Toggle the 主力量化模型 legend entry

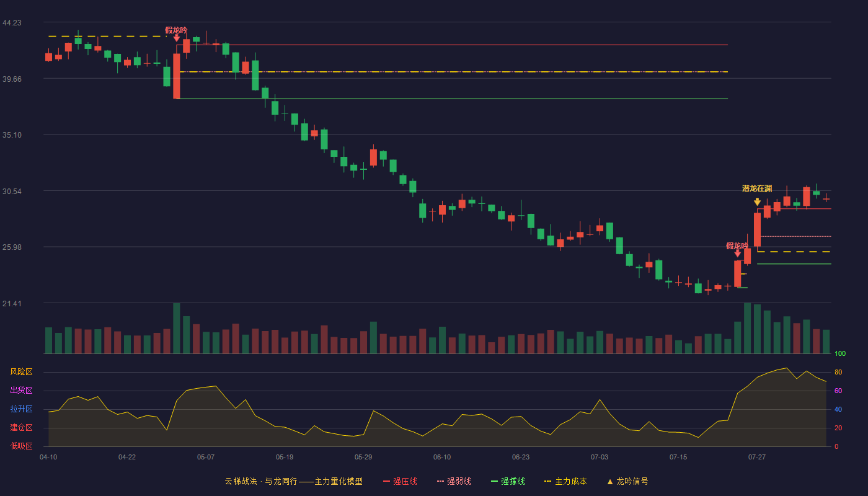coord(293,481)
